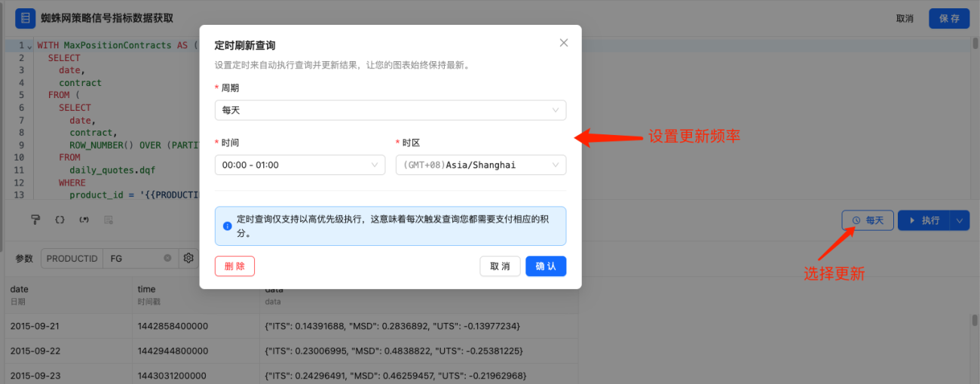
Task: Expand the arrow next to 执行 button
Action: click(960, 220)
